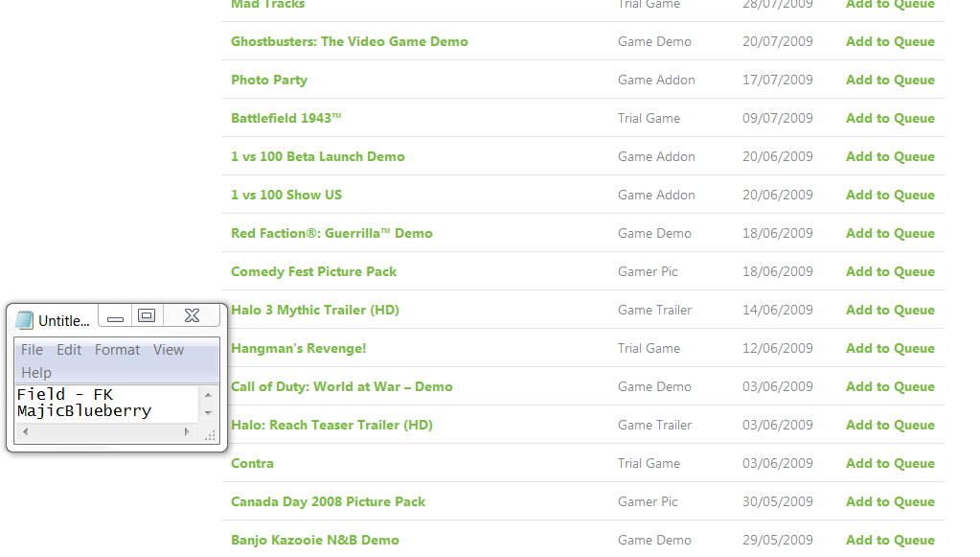Open the Photo Party link

269,80
